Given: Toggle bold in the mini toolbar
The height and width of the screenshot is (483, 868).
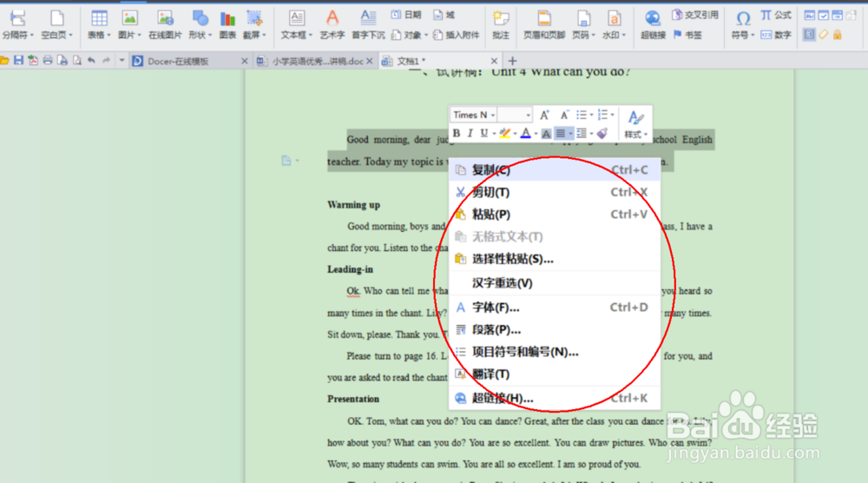Looking at the screenshot, I should coord(457,133).
